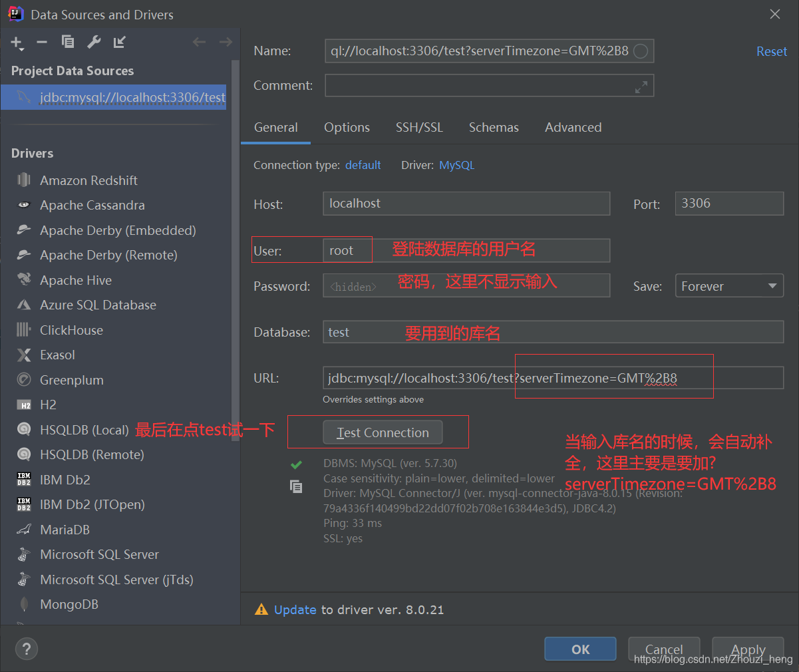
Task: Open the Driver selector showing MySQL
Action: [456, 165]
